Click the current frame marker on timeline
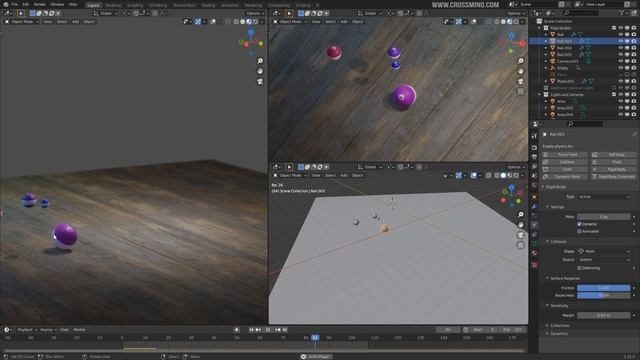 pyautogui.click(x=315, y=338)
